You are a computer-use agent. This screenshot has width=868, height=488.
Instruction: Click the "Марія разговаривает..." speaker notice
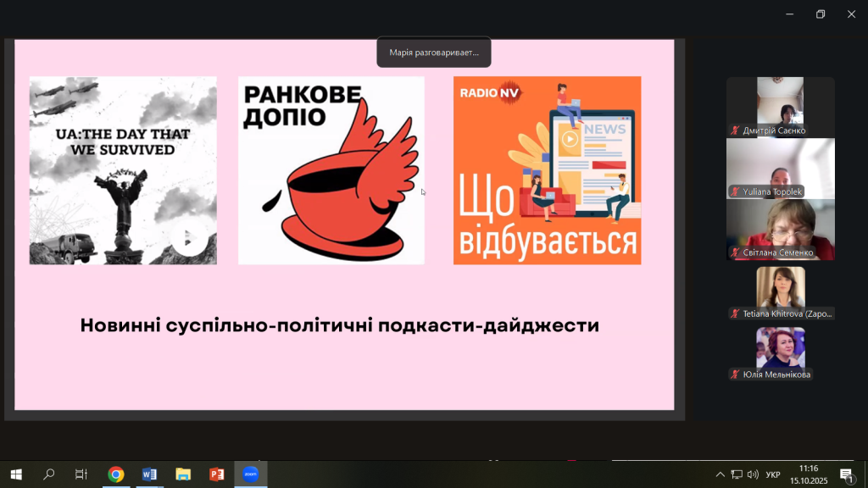[x=434, y=53]
